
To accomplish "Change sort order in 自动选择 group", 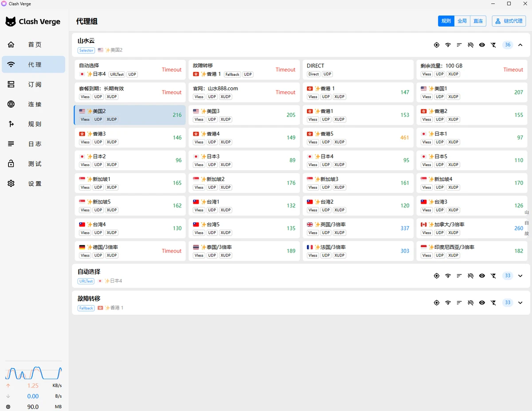I will pyautogui.click(x=459, y=275).
